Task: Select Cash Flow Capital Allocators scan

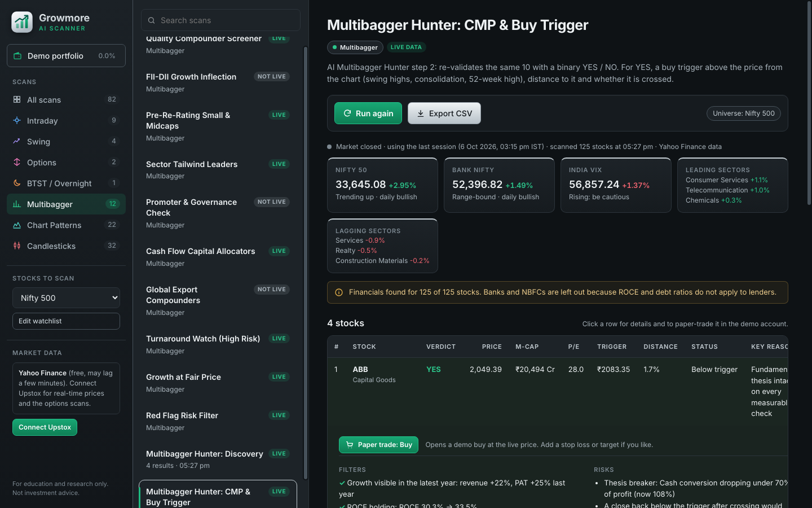Action: 218,257
